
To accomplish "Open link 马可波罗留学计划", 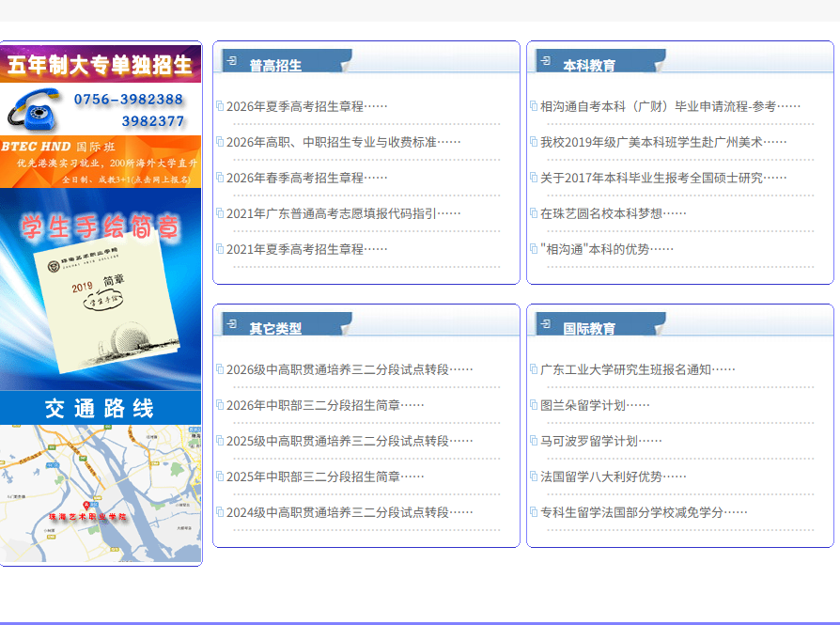I will tap(600, 441).
